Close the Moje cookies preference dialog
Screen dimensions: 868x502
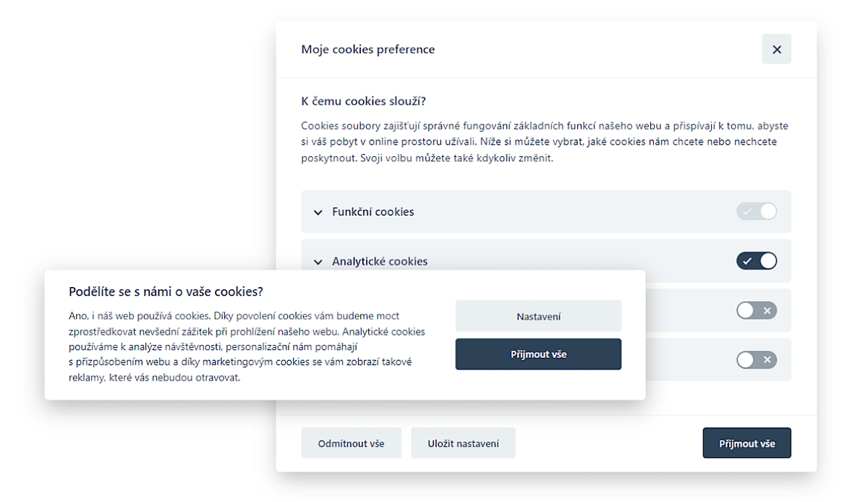[x=776, y=49]
